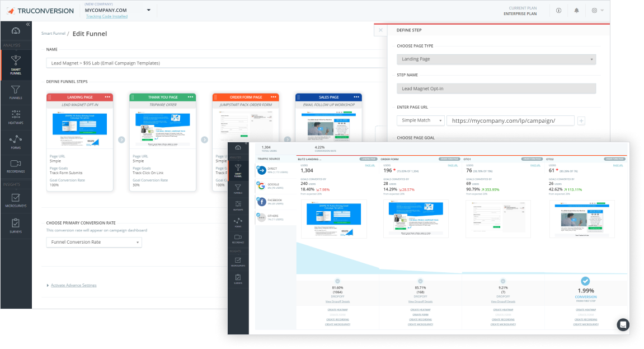
Task: Select Smart Funnel in the left sidebar
Action: pyautogui.click(x=16, y=66)
